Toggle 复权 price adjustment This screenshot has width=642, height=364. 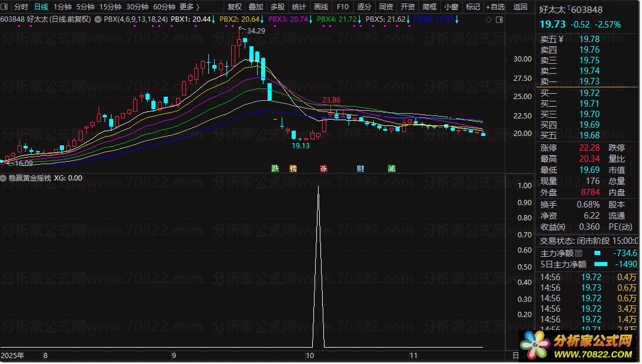[235, 7]
